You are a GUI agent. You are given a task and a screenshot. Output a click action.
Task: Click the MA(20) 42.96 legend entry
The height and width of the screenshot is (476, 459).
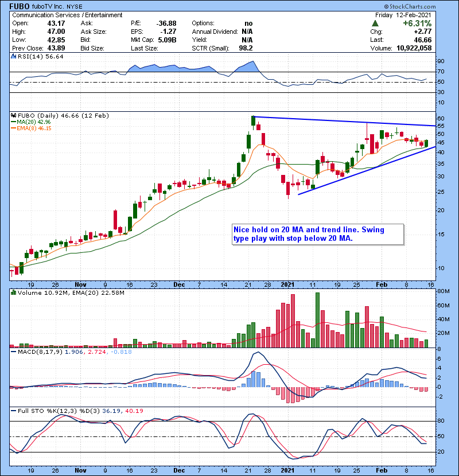(31, 122)
